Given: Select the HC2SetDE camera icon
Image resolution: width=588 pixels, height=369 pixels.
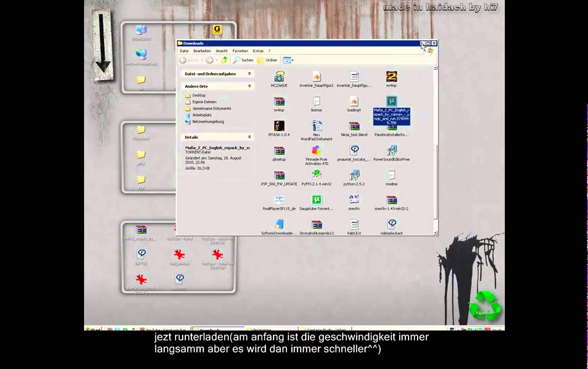Looking at the screenshot, I should (279, 79).
